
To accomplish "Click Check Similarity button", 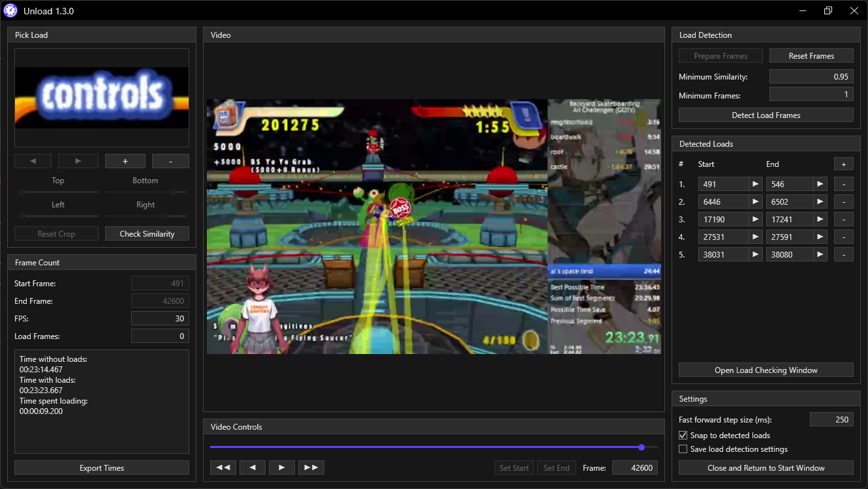I will pos(147,234).
